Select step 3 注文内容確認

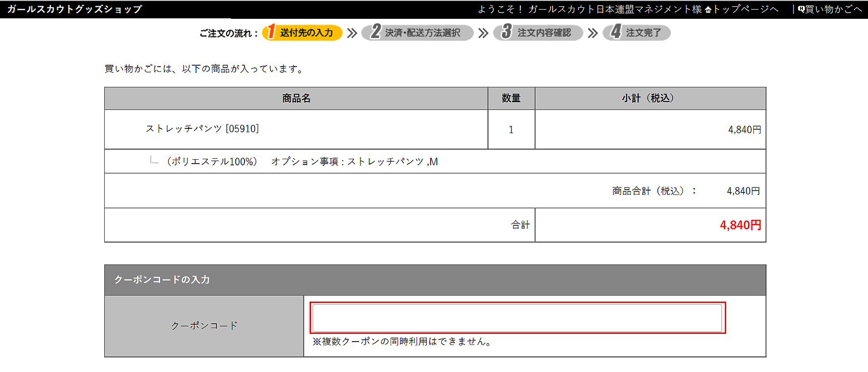tap(538, 32)
